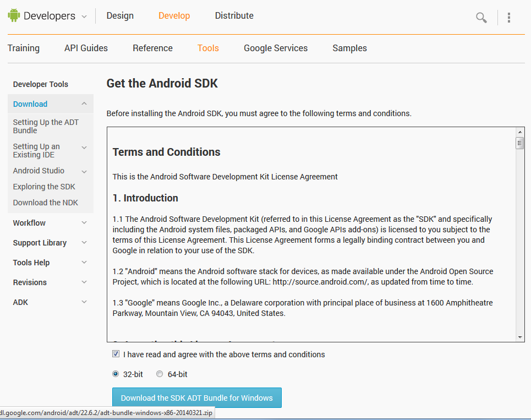This screenshot has height=420, width=531.
Task: Open the three-dot overflow menu icon
Action: pyautogui.click(x=509, y=18)
